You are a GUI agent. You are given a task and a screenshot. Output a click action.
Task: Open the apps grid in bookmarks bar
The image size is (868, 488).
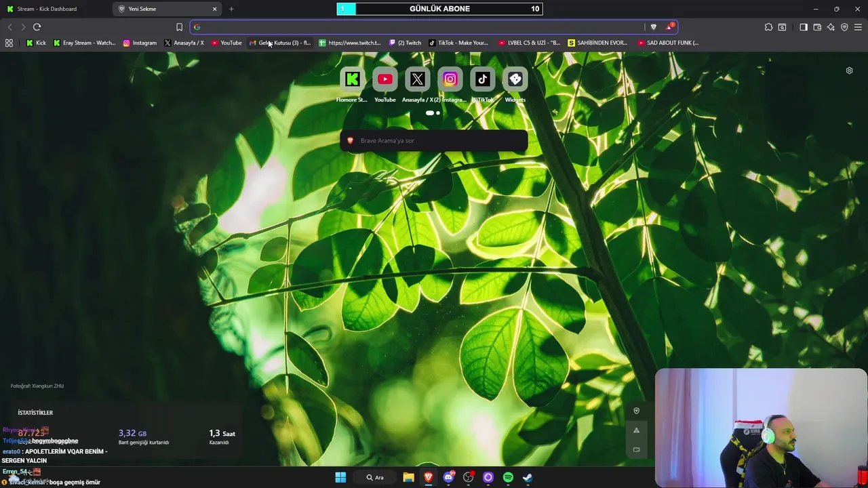(9, 43)
